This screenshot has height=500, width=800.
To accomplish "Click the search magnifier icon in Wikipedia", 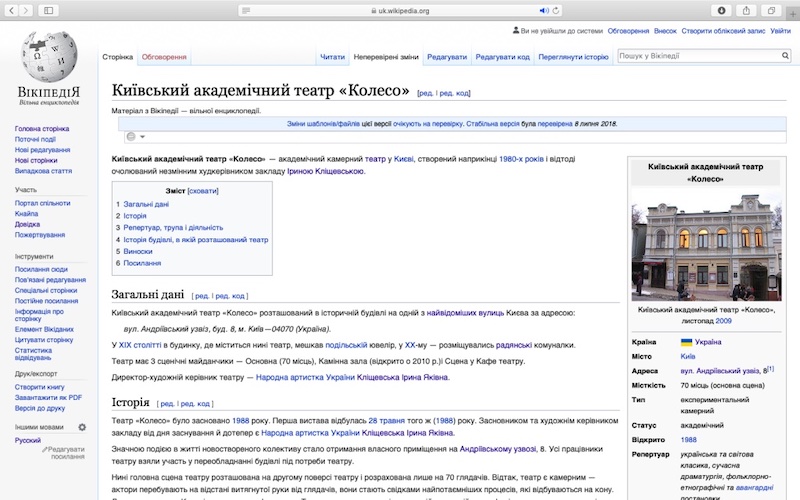I will pyautogui.click(x=785, y=56).
